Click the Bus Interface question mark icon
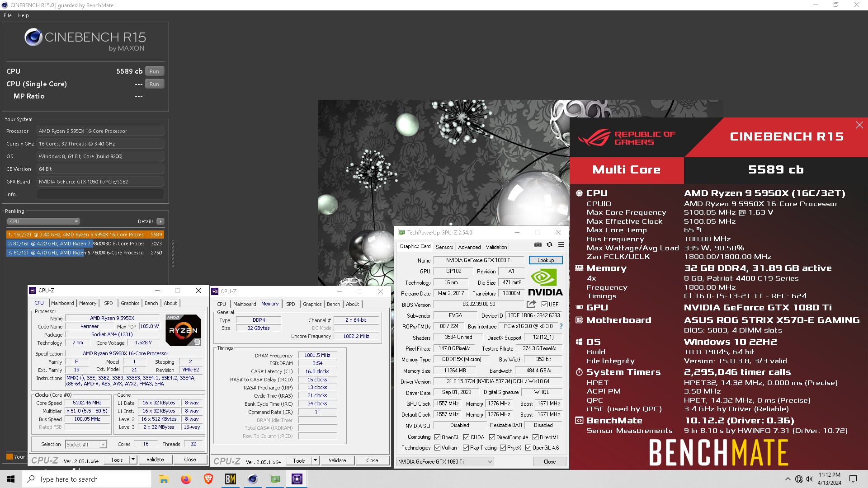Viewport: 868px width, 488px height. pos(561,326)
